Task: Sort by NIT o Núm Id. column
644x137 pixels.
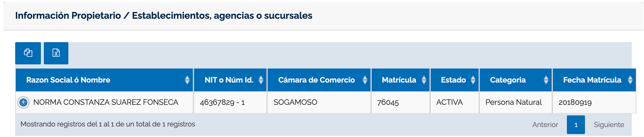Action: pyautogui.click(x=230, y=80)
